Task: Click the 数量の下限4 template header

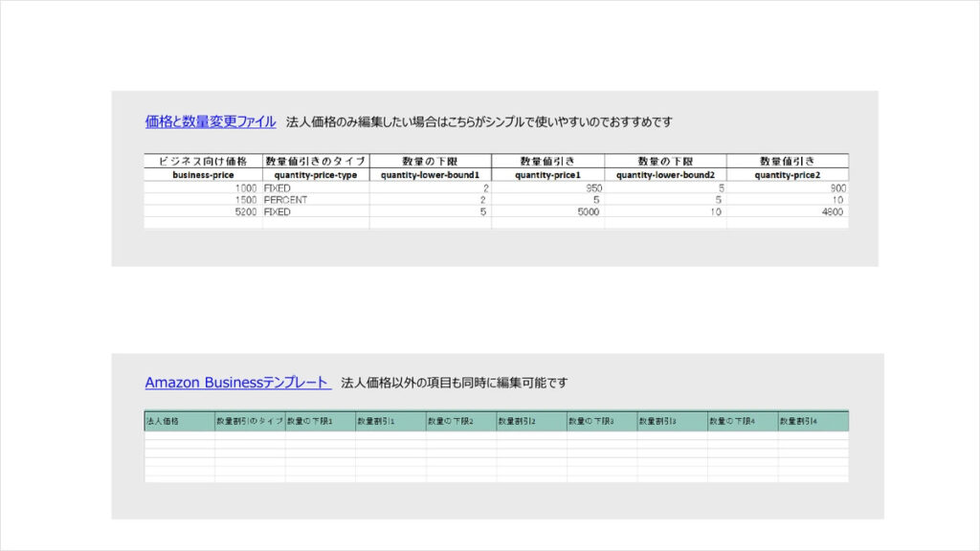Action: [x=743, y=421]
